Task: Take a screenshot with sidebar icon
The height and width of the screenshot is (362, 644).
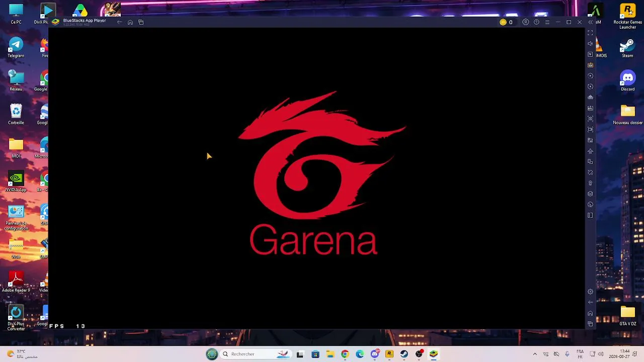Action: point(591,119)
